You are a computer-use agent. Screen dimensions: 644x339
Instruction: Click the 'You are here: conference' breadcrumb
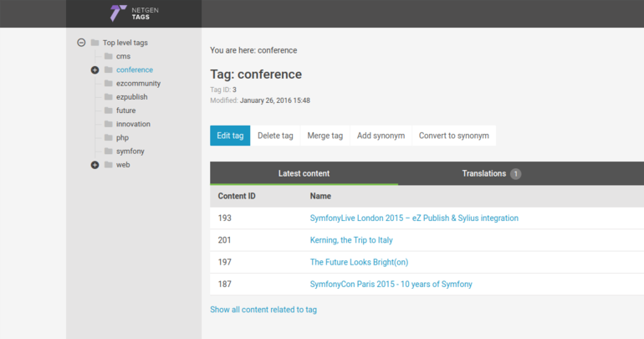click(253, 50)
